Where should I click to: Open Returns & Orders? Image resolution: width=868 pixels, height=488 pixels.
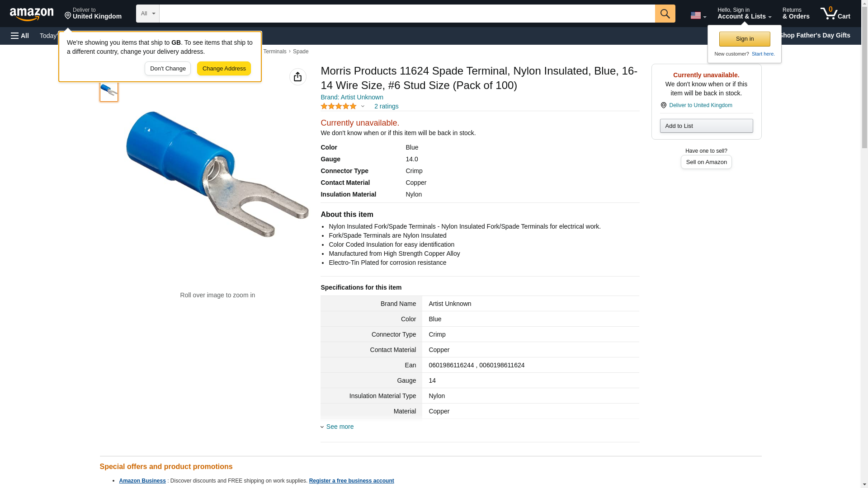pos(796,13)
